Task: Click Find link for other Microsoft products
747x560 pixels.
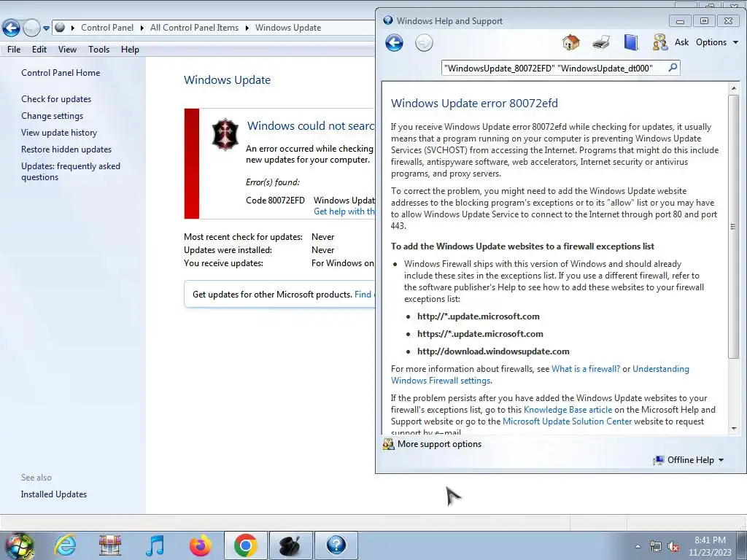Action: (364, 295)
